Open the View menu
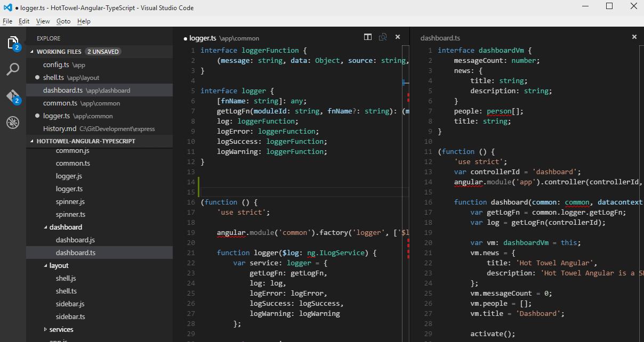This screenshot has width=644, height=342. 43,21
